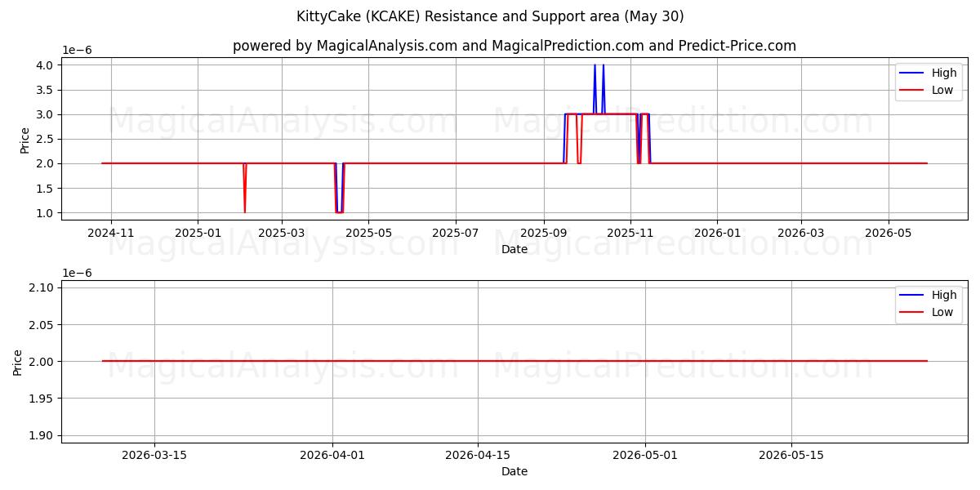Click the '2.00' y-axis tick in bottom chart

point(41,362)
